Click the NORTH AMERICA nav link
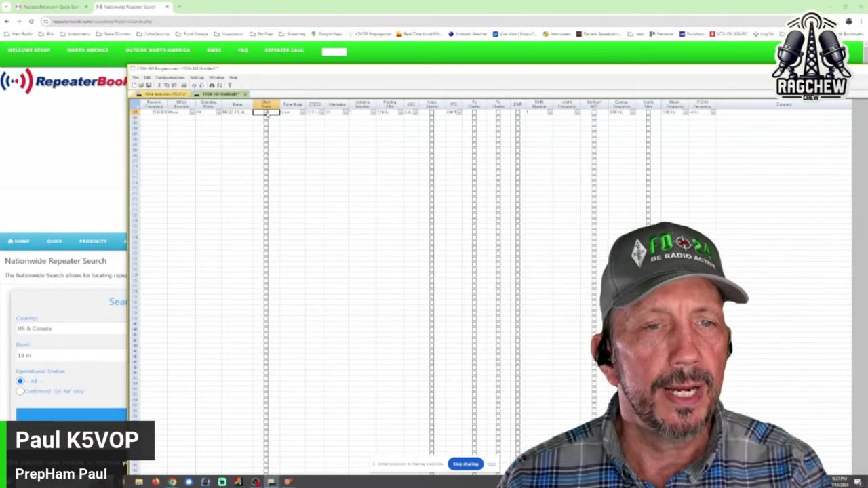This screenshot has width=868, height=488. 87,50
